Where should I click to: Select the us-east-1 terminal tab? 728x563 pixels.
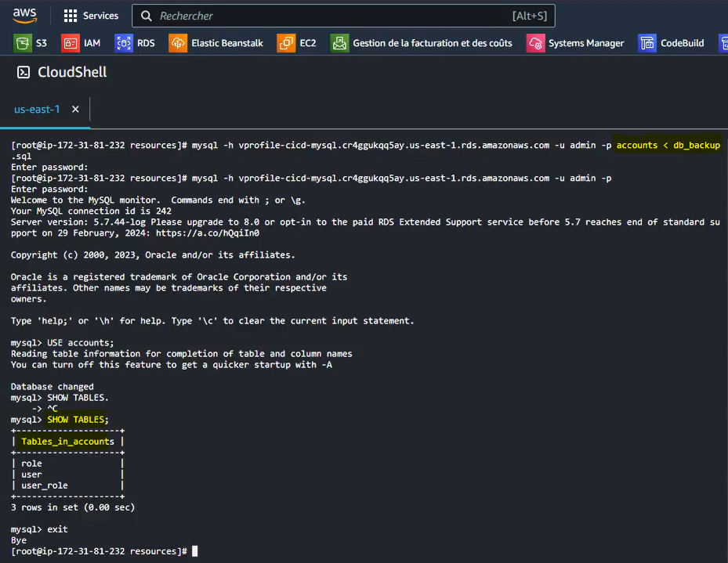click(x=37, y=110)
